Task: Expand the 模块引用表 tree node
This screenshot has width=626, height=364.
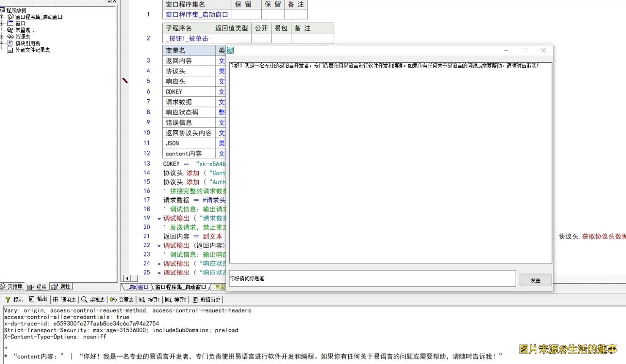Action: (3, 43)
